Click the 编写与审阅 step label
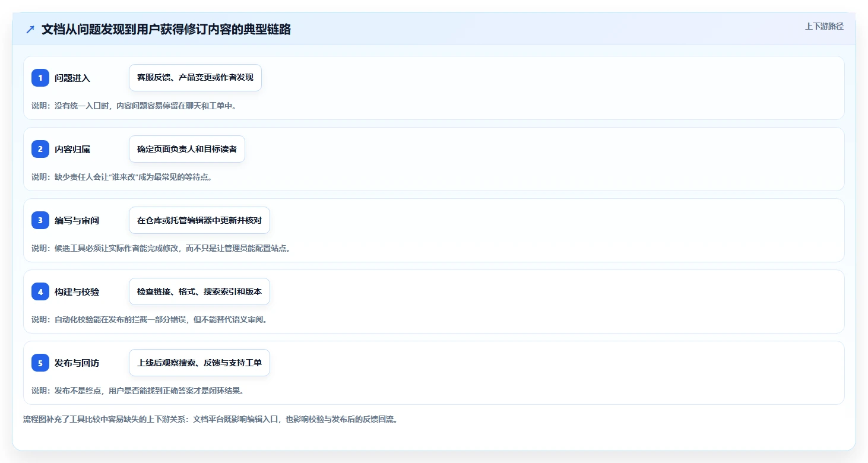Image resolution: width=868 pixels, height=463 pixels. 77,220
